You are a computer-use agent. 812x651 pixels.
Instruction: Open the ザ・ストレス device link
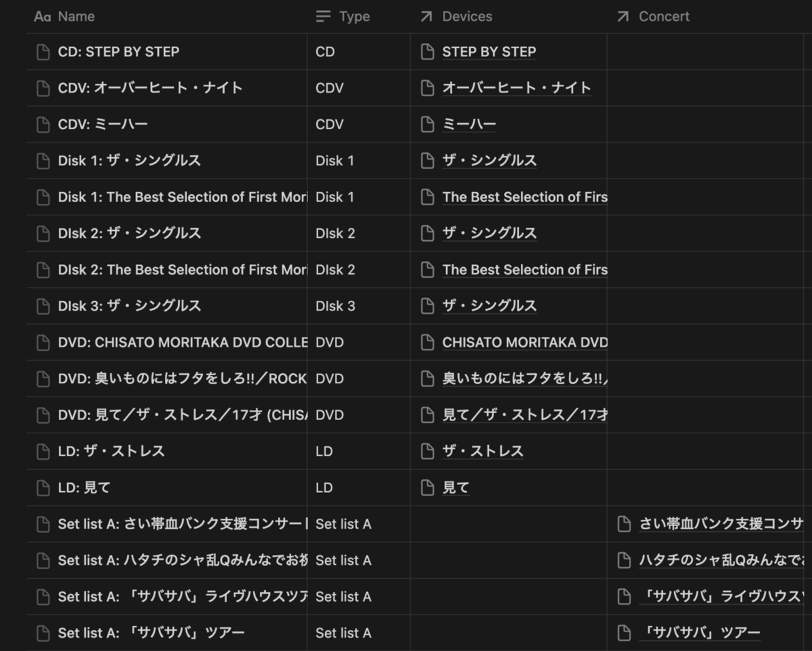[x=483, y=451]
